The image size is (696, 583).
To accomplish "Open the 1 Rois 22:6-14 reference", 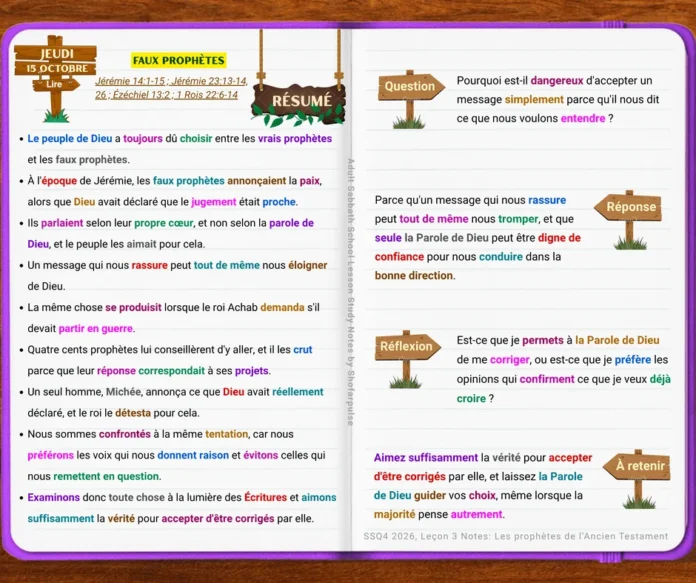I will coord(207,95).
